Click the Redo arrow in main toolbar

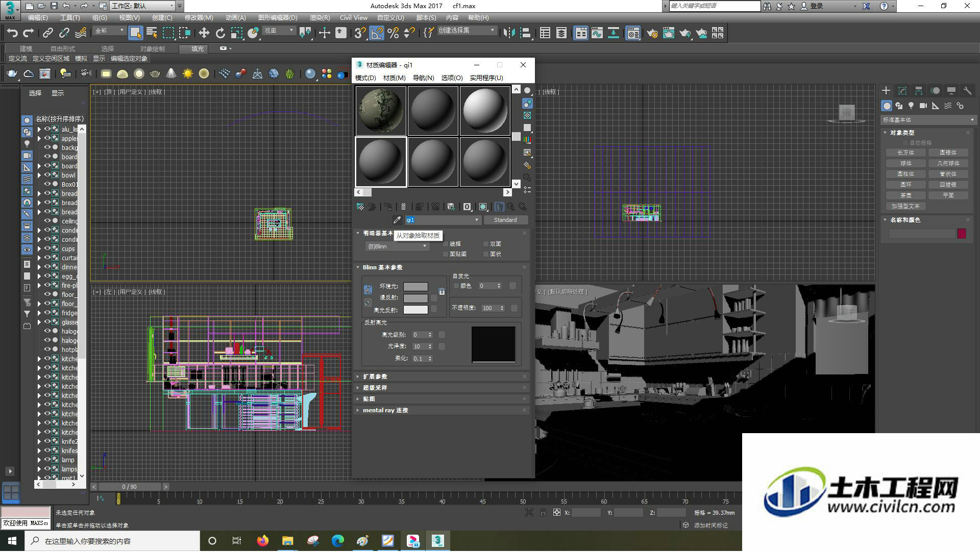pos(29,33)
